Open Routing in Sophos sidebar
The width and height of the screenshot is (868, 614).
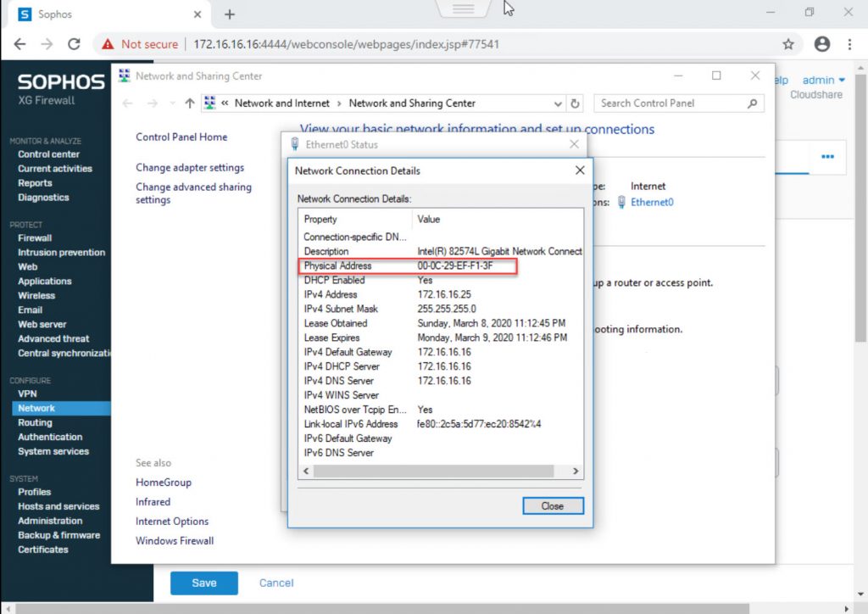35,422
